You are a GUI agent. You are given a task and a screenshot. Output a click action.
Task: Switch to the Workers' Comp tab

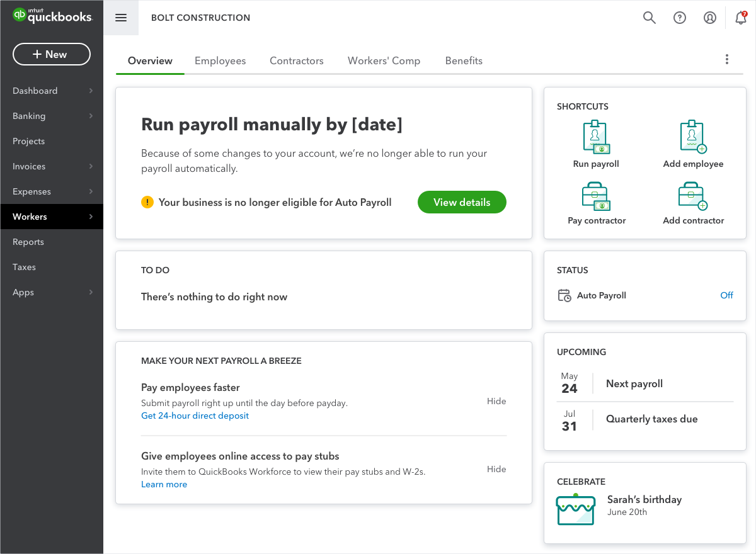tap(384, 61)
